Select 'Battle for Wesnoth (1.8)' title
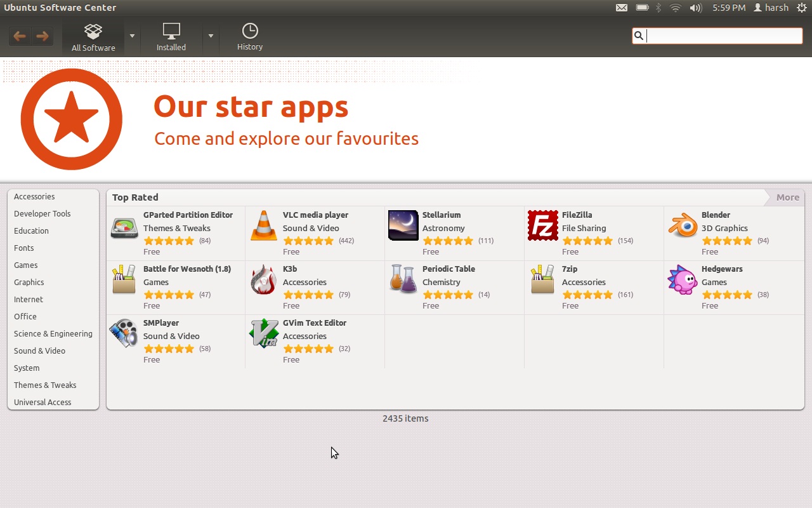Viewport: 812px width, 508px height. point(187,269)
